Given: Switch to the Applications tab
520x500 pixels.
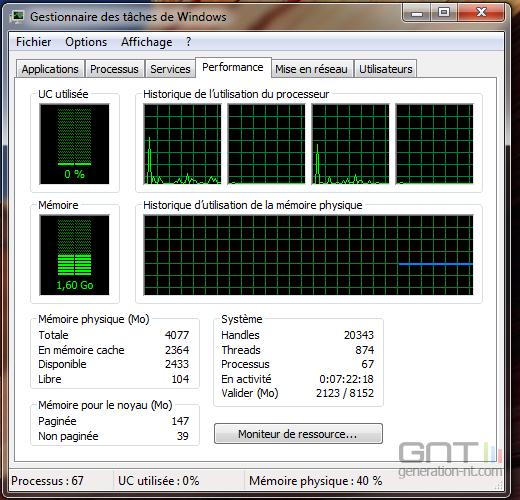Looking at the screenshot, I should pyautogui.click(x=50, y=69).
